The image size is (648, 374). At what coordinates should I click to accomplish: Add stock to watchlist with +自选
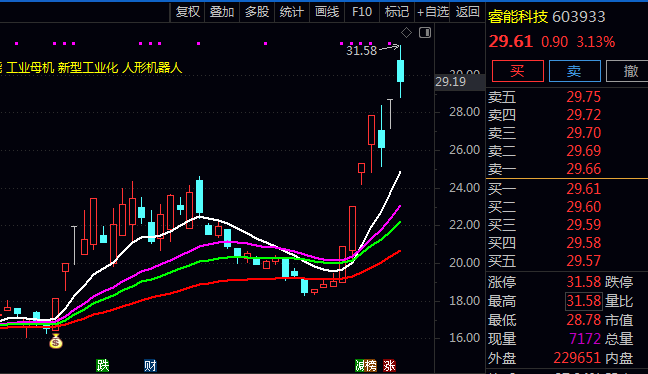pos(432,12)
